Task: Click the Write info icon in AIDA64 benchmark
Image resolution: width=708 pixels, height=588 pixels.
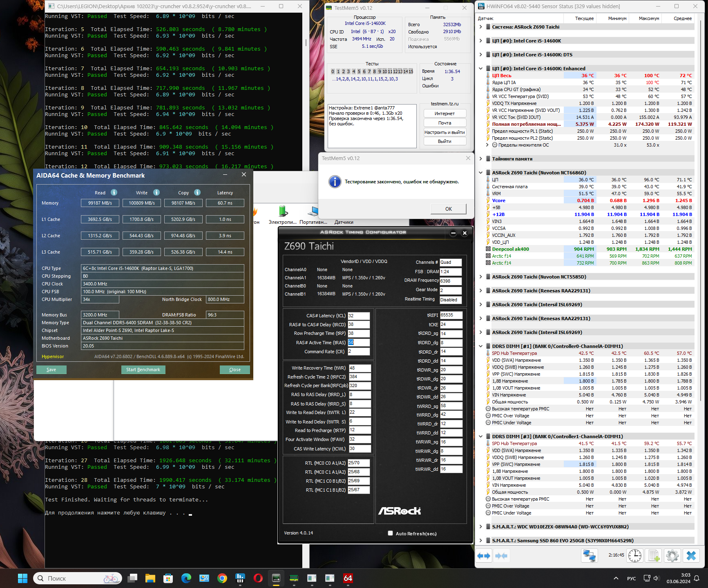Action: 156,192
